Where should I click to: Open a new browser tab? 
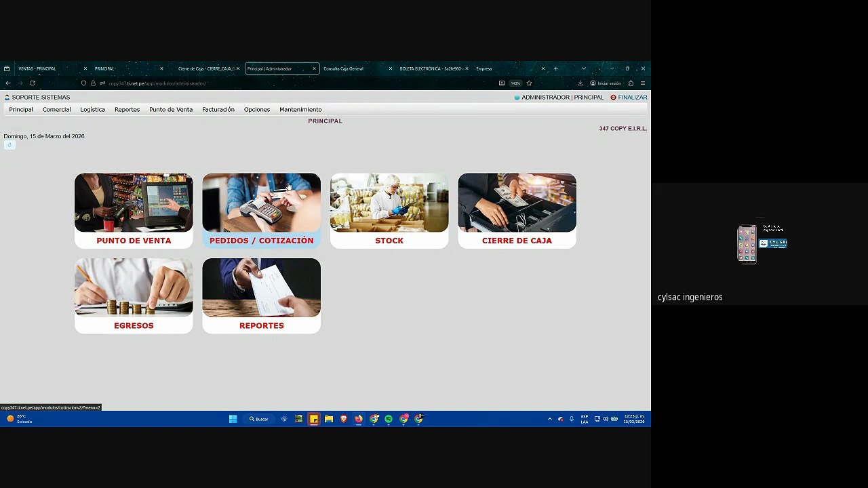tap(555, 68)
